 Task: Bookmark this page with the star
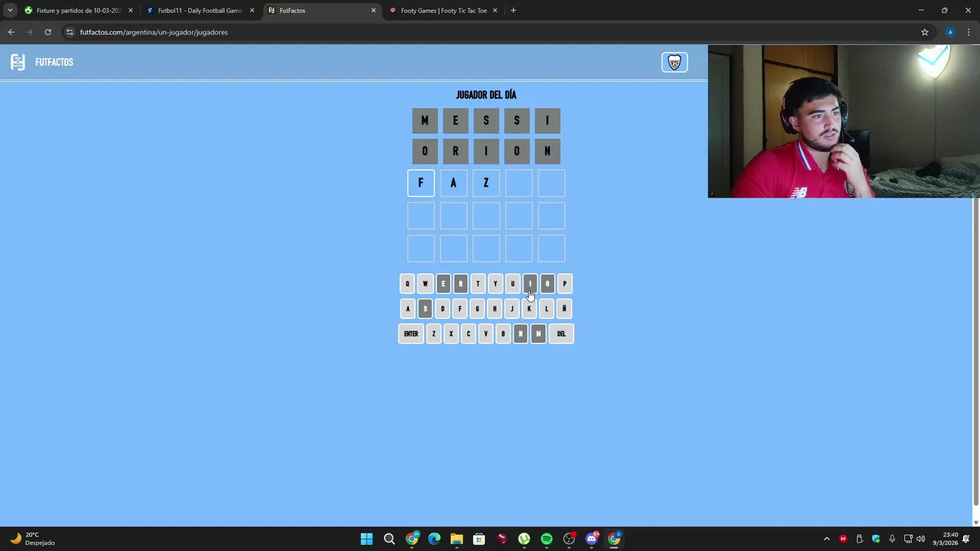click(x=925, y=32)
